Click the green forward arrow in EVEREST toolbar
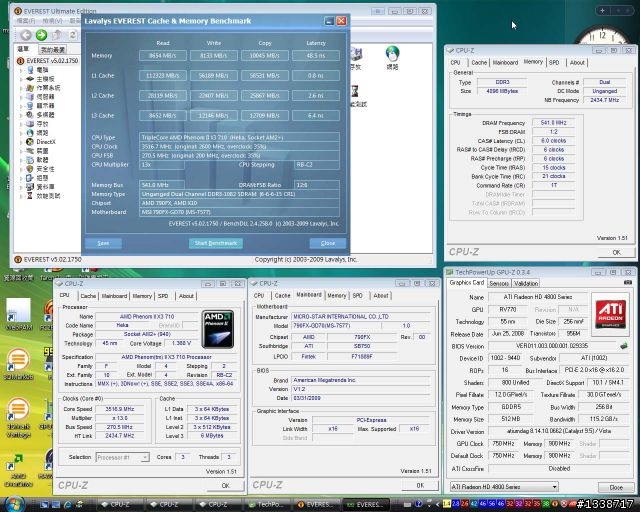The width and height of the screenshot is (640, 512). point(41,35)
